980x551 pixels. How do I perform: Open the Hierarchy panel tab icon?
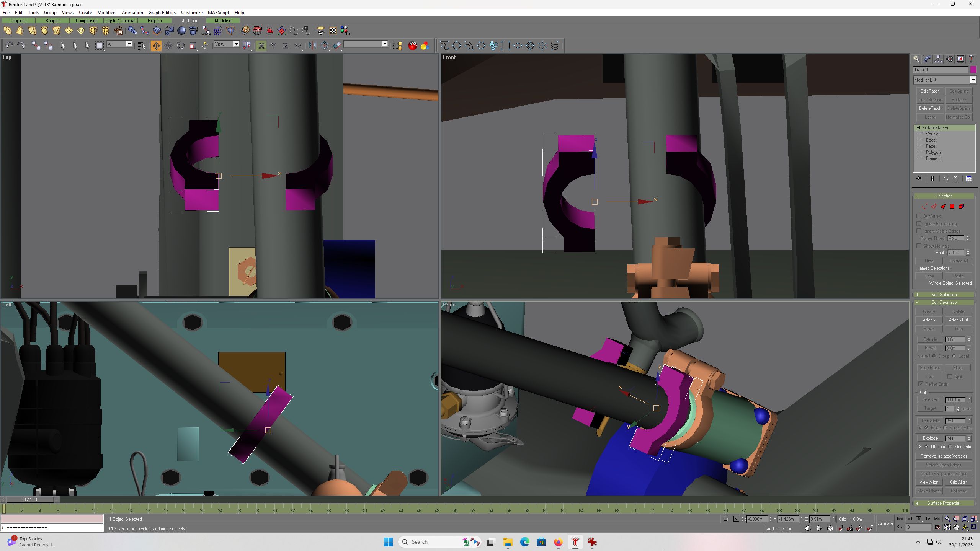pyautogui.click(x=938, y=59)
